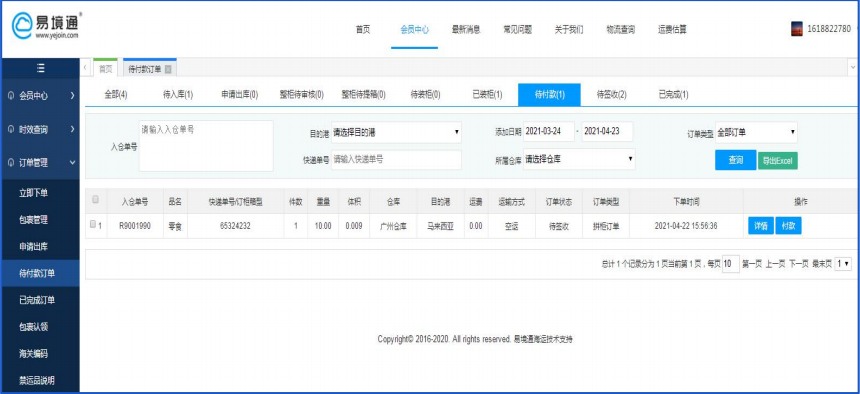This screenshot has height=394, width=860.
Task: Close the 待付款订单 tab with its X icon
Action: 168,69
